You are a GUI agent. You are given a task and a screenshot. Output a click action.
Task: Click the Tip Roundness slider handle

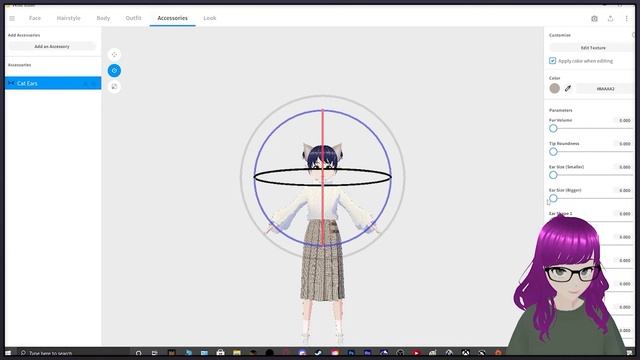553,152
